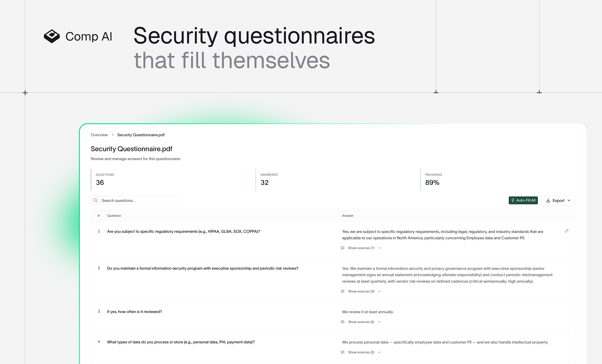This screenshot has width=602, height=364.
Task: Click the lightning bolt icon in Auto-Fill All
Action: [513, 200]
